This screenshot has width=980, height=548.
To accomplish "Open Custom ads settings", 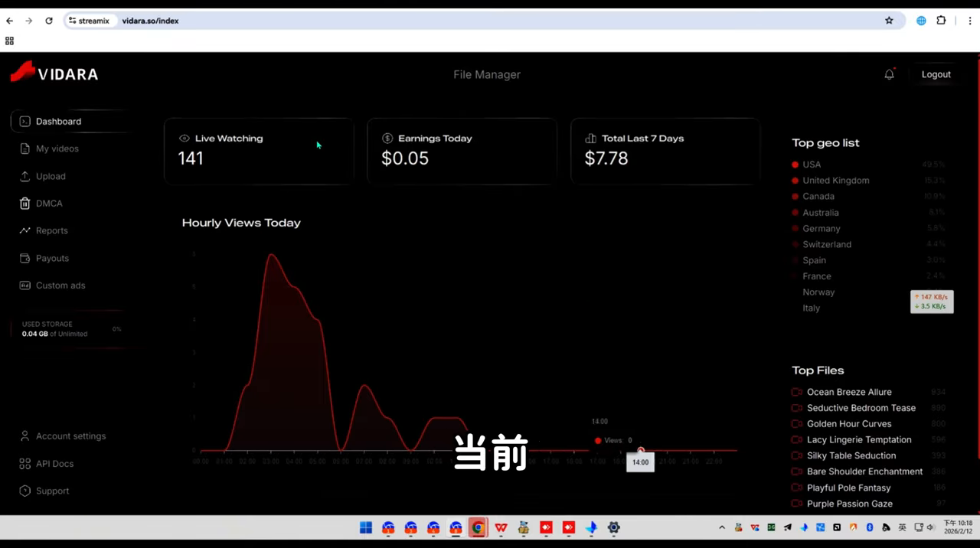I will pyautogui.click(x=60, y=285).
